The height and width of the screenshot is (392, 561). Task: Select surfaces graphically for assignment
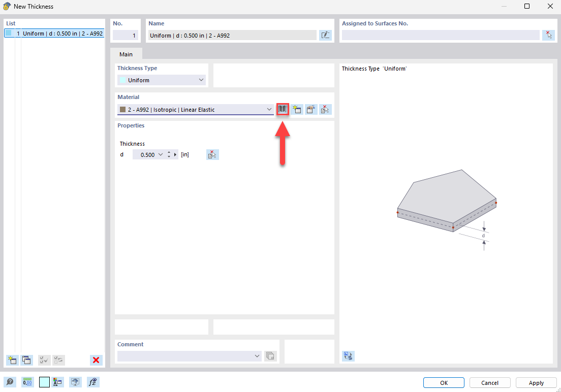pos(548,35)
